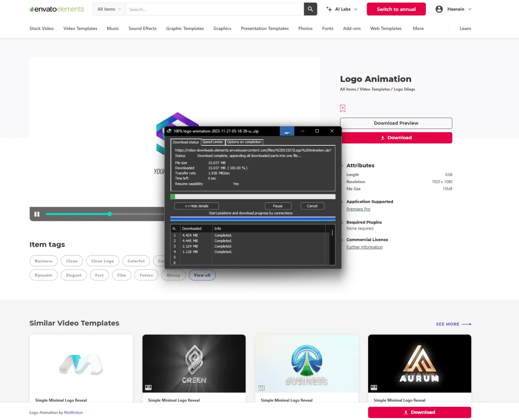Click the user account avatar icon
Image resolution: width=519 pixels, height=420 pixels.
[439, 9]
